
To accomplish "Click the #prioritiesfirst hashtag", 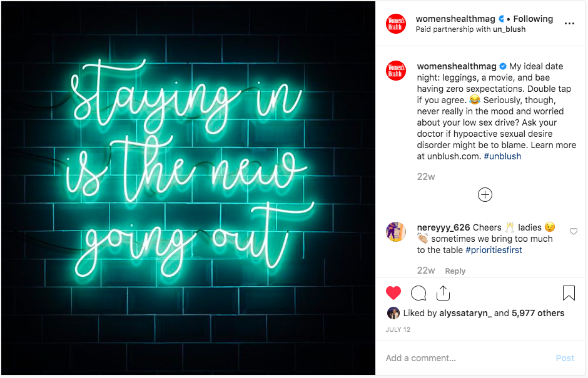I will [x=494, y=250].
